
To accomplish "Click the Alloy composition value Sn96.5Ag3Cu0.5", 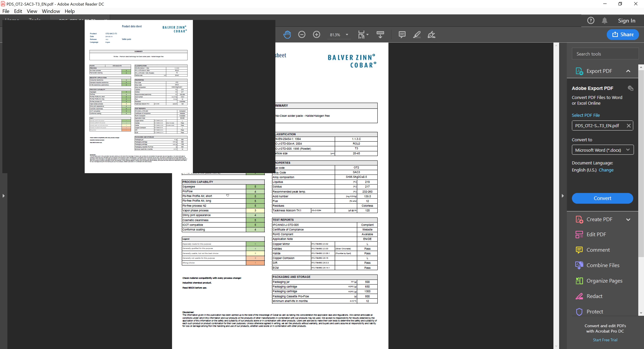I will pos(356,177).
